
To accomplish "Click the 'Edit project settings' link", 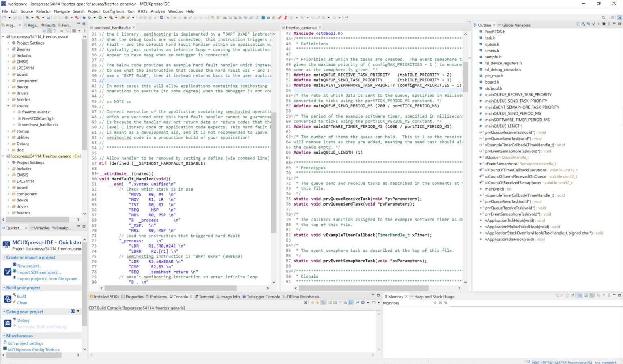I will coord(25,343).
